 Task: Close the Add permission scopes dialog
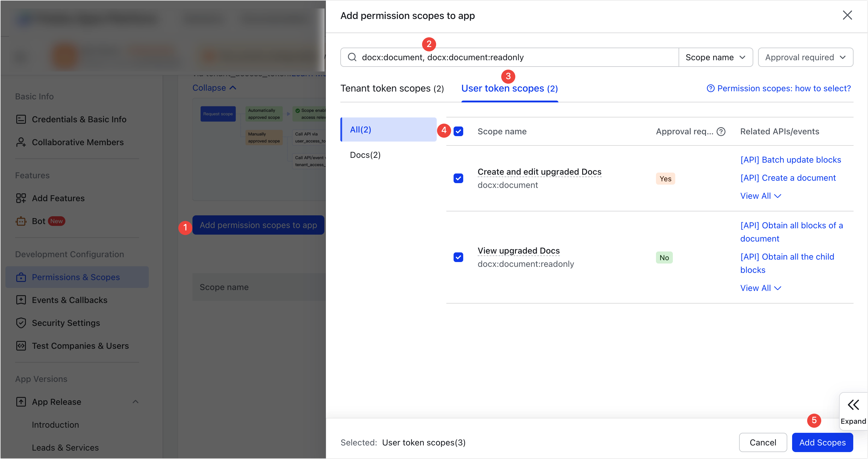[x=847, y=15]
